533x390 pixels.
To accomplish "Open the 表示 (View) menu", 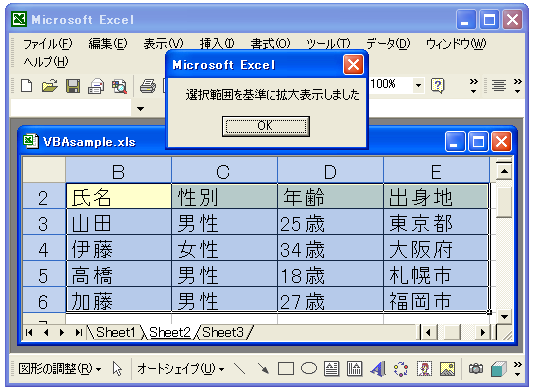I will tap(163, 44).
